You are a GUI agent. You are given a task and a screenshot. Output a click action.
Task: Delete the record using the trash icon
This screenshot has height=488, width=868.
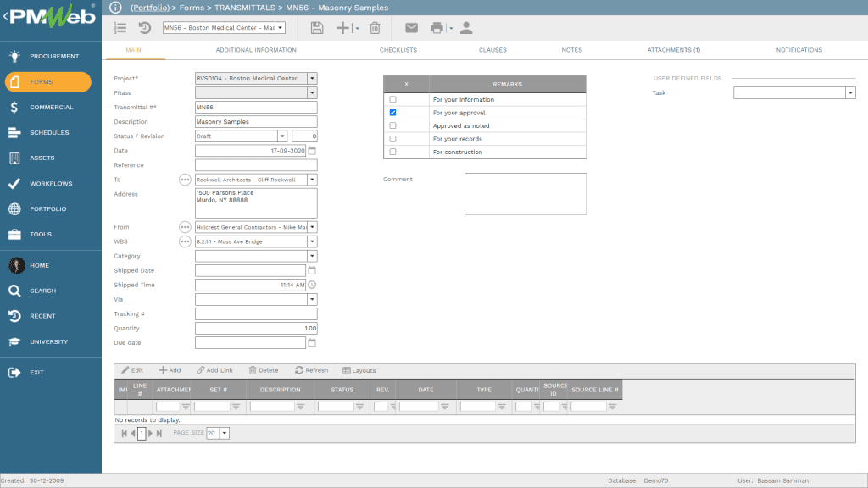[375, 28]
